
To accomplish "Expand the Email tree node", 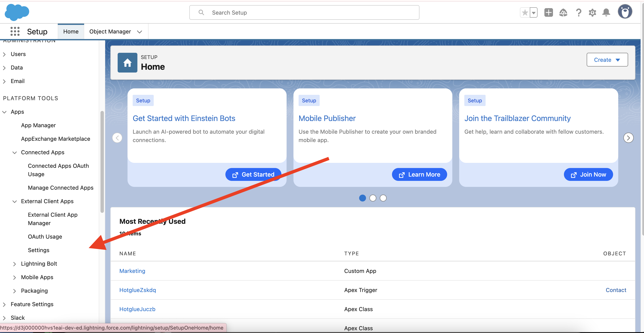I will point(4,81).
